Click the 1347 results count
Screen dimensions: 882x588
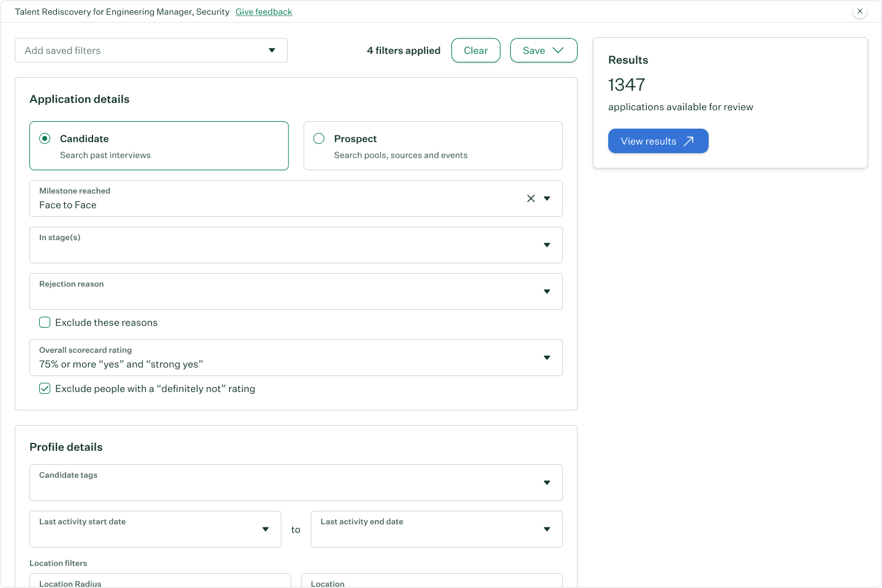pyautogui.click(x=627, y=85)
